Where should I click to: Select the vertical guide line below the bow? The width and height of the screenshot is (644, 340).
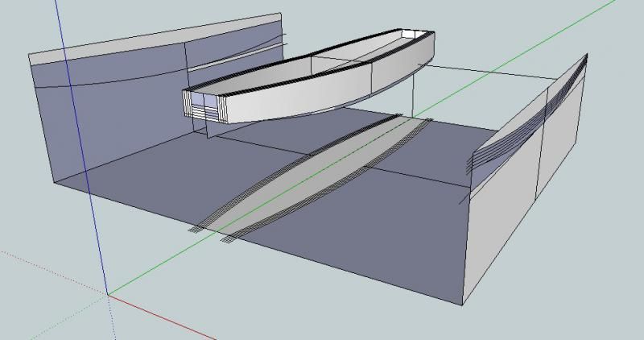412,93
